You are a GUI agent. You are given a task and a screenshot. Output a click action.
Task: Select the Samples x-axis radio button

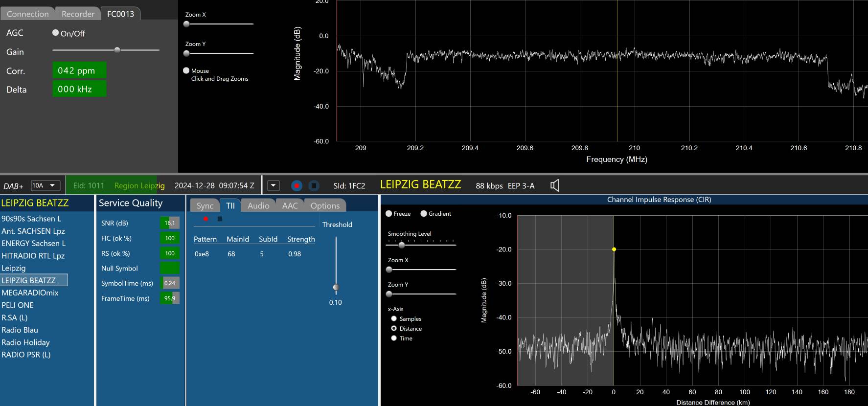pos(394,318)
